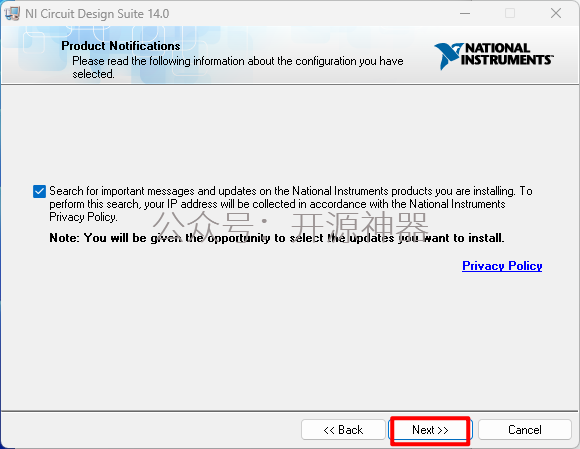The height and width of the screenshot is (449, 580).
Task: Click the Next >> button
Action: [430, 430]
